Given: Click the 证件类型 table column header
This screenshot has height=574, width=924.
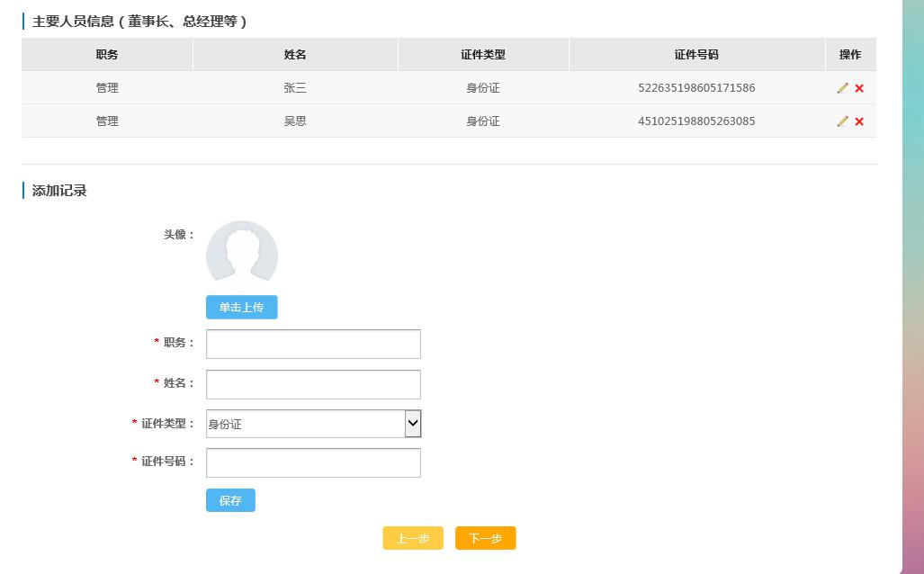Looking at the screenshot, I should pyautogui.click(x=483, y=55).
